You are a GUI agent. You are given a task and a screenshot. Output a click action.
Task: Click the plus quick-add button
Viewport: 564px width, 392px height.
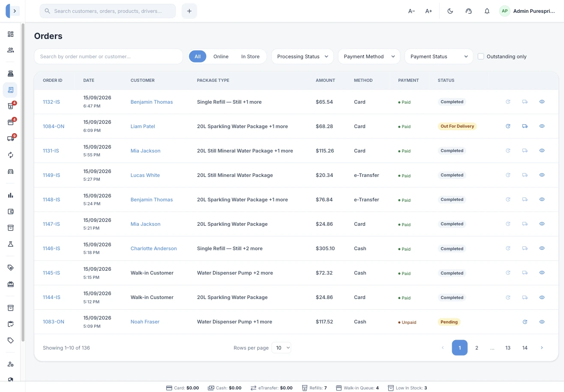189,11
